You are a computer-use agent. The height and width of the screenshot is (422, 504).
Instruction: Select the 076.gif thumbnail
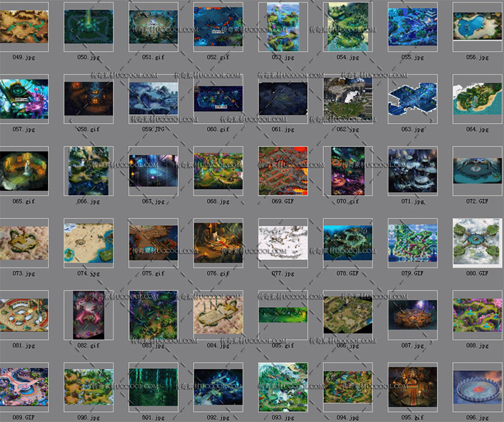pos(218,243)
